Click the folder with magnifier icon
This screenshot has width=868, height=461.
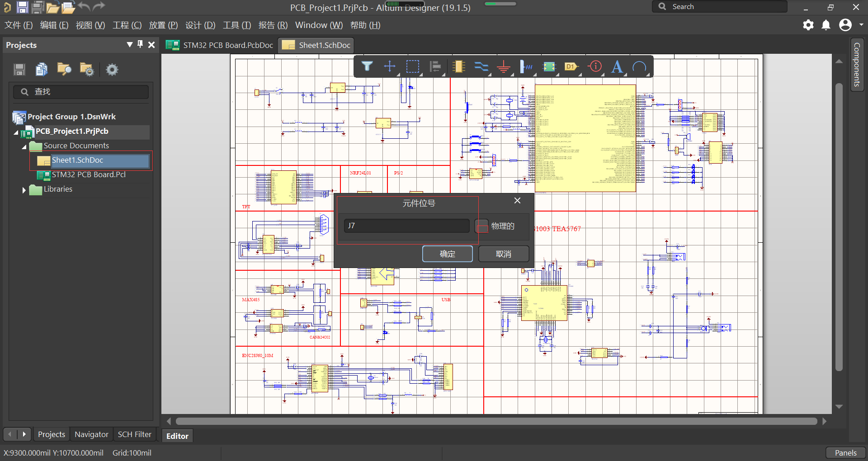[x=64, y=69]
